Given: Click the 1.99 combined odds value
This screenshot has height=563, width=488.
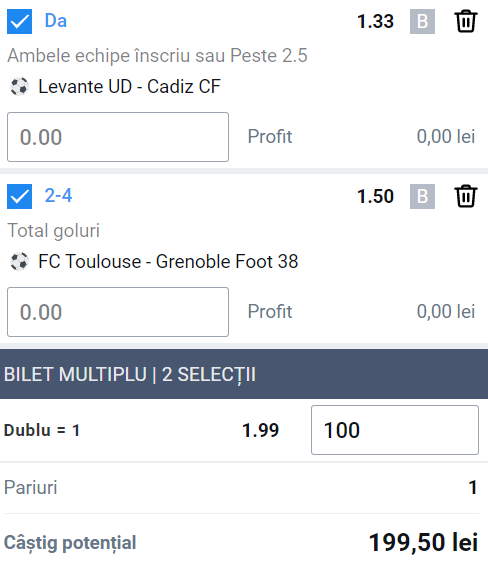Looking at the screenshot, I should pos(260,430).
